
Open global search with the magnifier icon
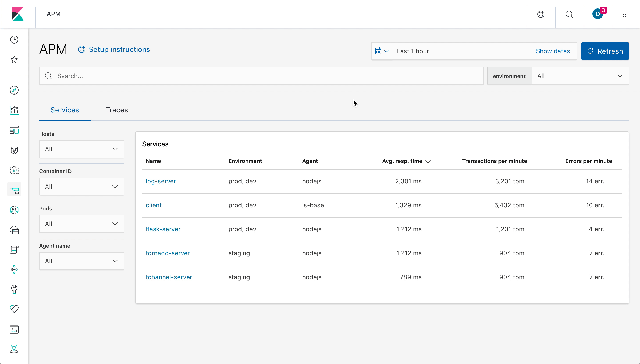coord(569,14)
